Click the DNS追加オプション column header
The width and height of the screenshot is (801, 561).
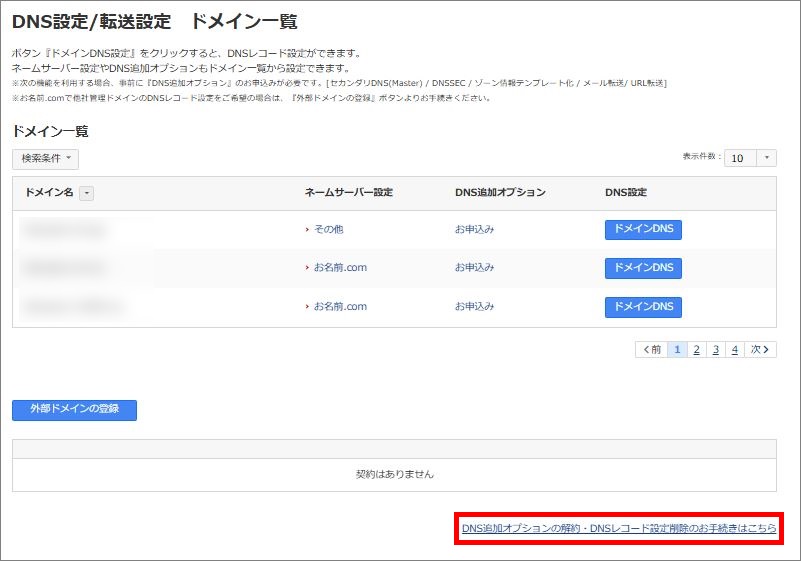point(500,193)
